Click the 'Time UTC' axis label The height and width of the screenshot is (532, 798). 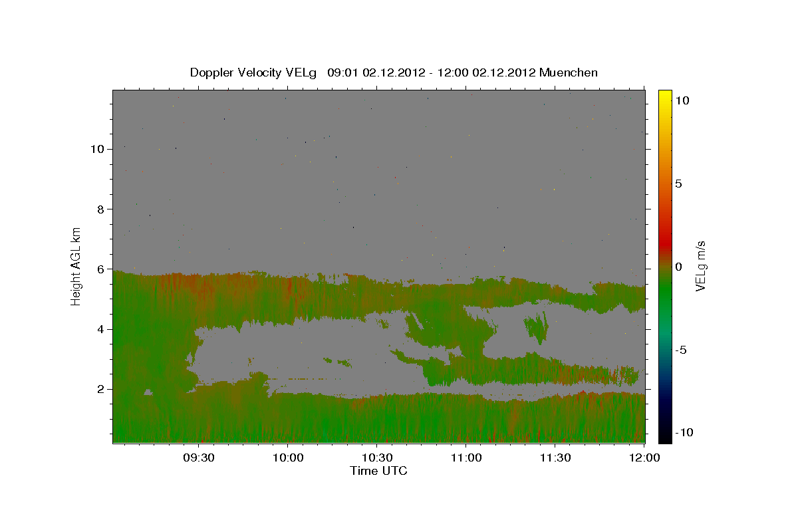coord(378,471)
